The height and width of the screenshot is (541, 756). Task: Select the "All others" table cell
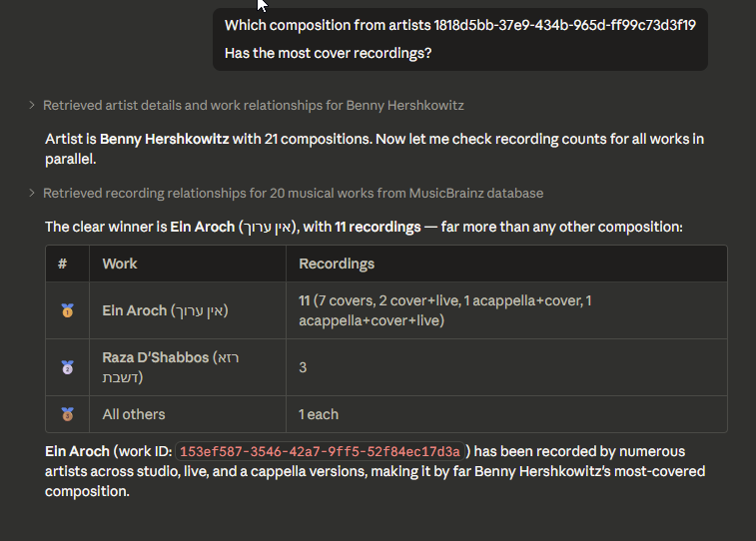[134, 413]
